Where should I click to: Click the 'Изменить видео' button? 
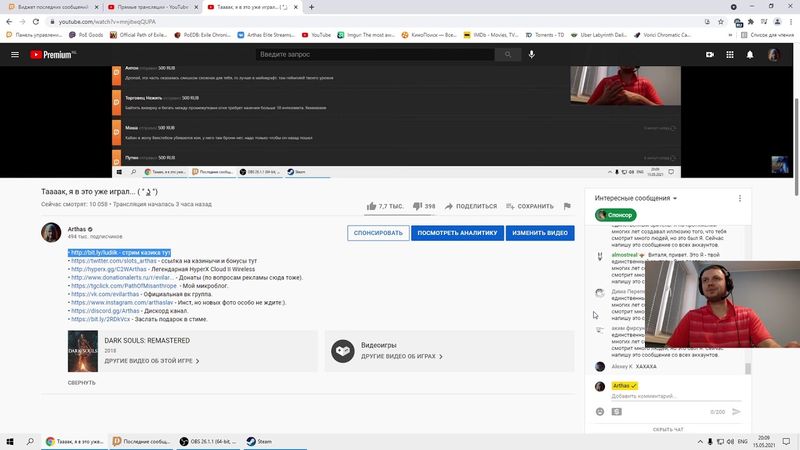pyautogui.click(x=540, y=233)
